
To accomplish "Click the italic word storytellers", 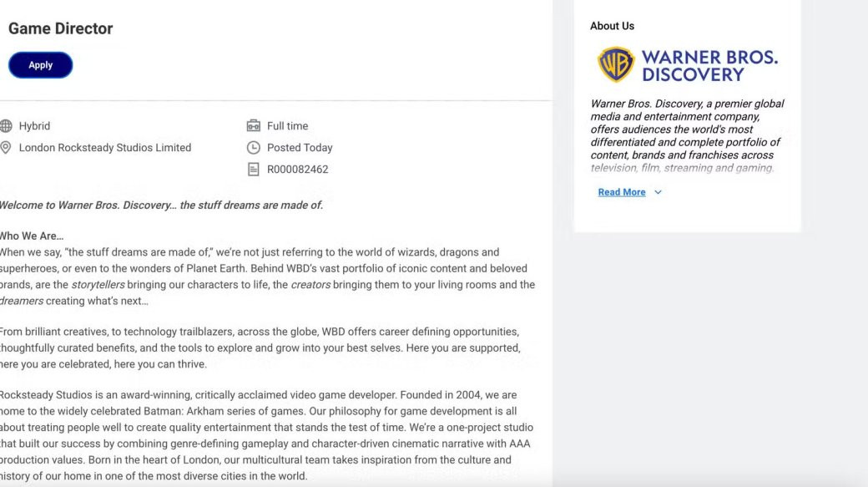I will click(98, 285).
